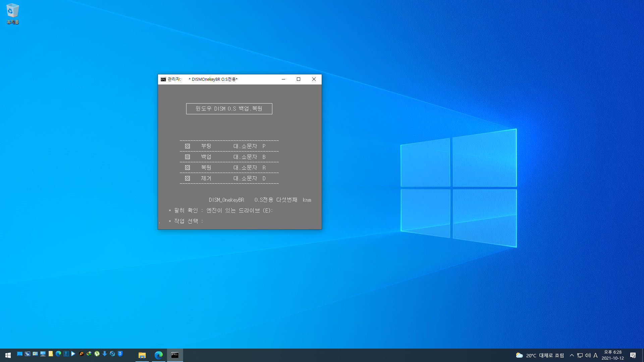Click the 백업 menu entry
The width and height of the screenshot is (644, 362).
pyautogui.click(x=206, y=157)
